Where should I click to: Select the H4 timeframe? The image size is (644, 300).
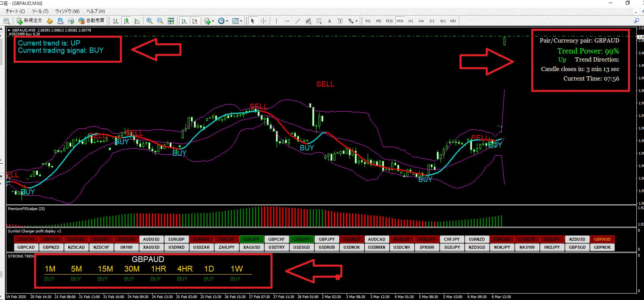click(421, 21)
